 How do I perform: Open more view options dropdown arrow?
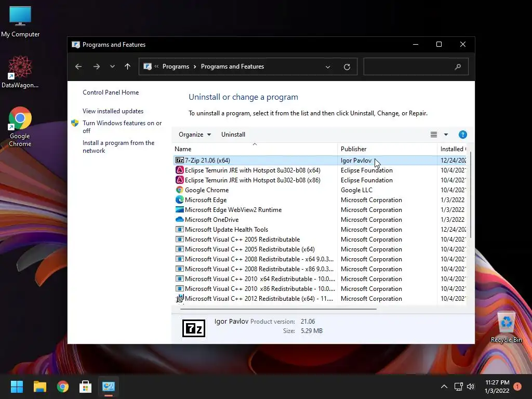coord(446,135)
